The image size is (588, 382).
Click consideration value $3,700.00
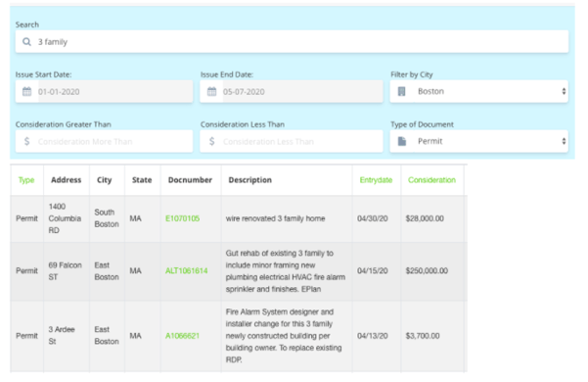pyautogui.click(x=423, y=336)
